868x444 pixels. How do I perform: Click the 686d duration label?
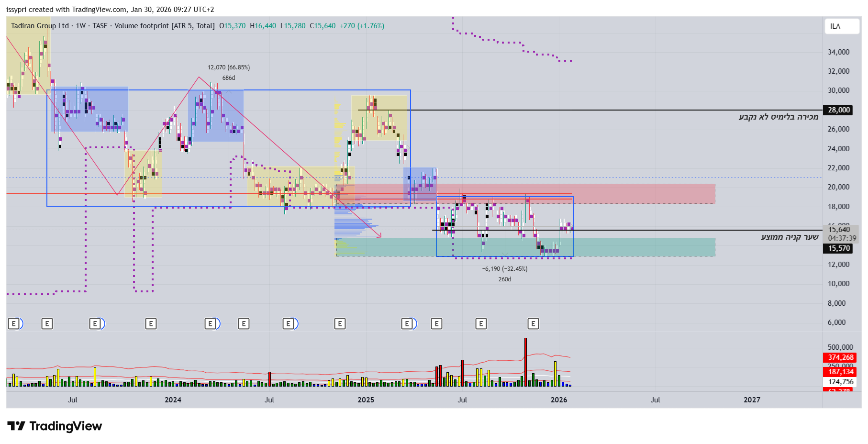229,78
